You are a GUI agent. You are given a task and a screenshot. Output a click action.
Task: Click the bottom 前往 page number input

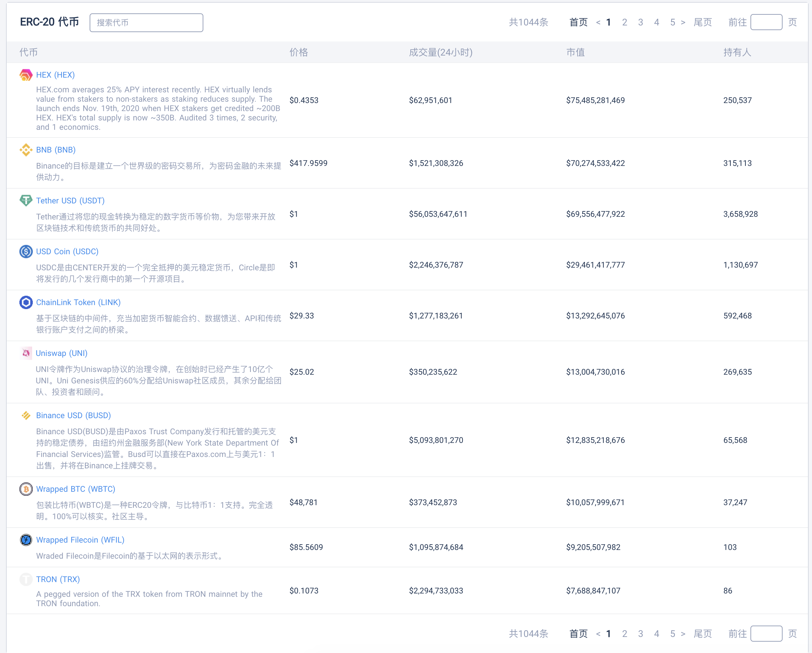[x=766, y=633]
